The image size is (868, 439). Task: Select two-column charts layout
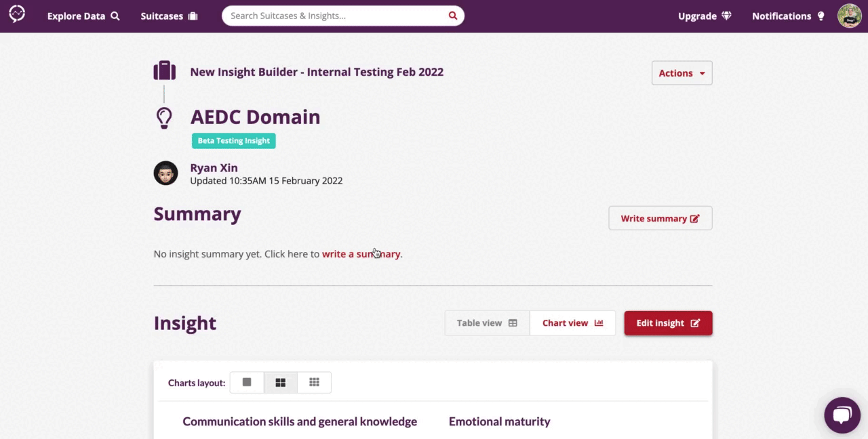click(x=280, y=383)
